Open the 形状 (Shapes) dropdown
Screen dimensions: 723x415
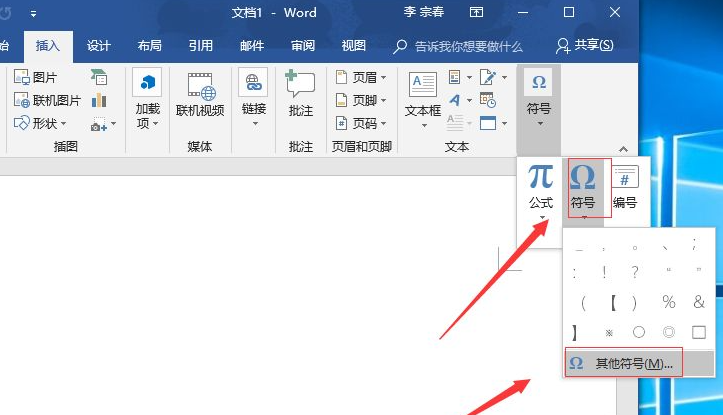pyautogui.click(x=42, y=123)
